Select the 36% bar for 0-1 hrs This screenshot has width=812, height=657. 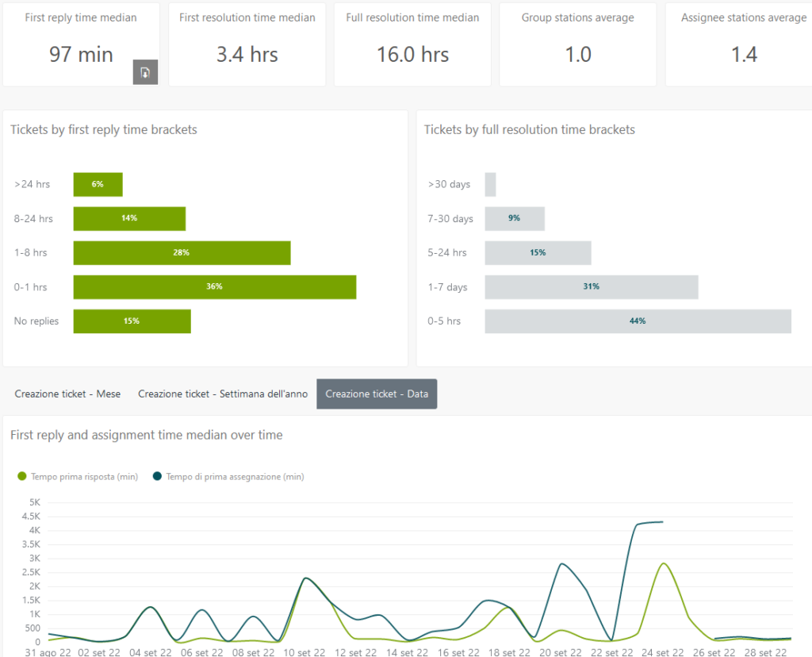click(214, 287)
